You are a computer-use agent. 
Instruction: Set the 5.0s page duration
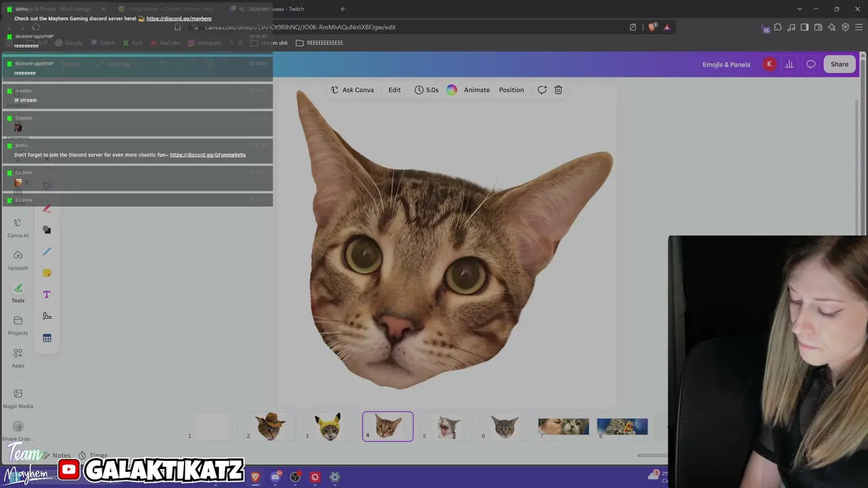pos(427,89)
